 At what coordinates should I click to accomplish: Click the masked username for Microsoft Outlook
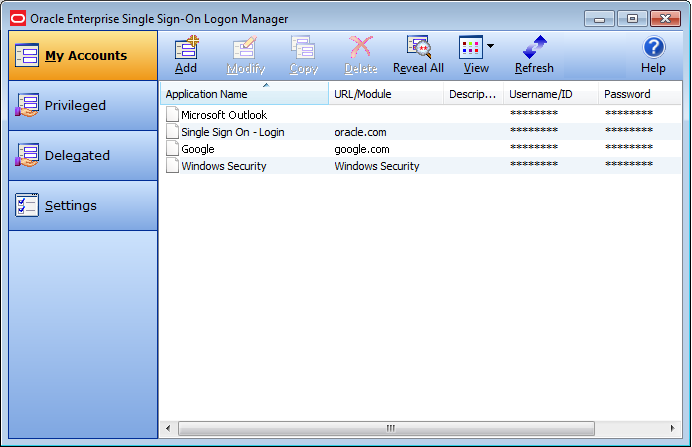pos(534,113)
